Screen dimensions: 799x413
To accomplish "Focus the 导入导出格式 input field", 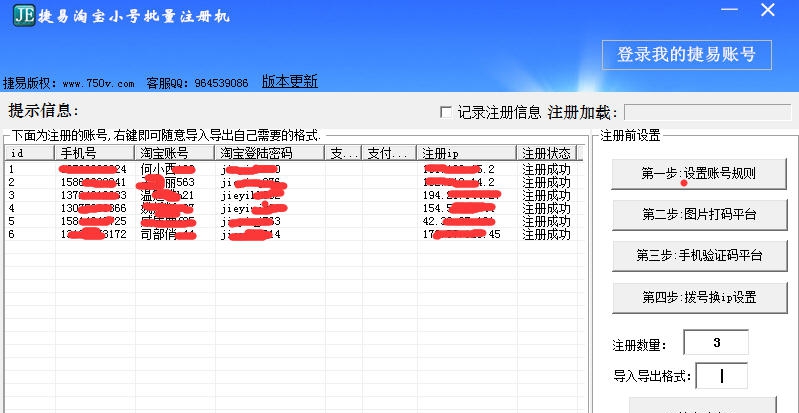I will coord(722,376).
